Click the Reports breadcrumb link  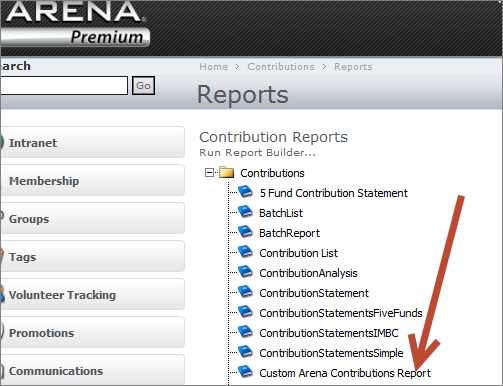[353, 67]
